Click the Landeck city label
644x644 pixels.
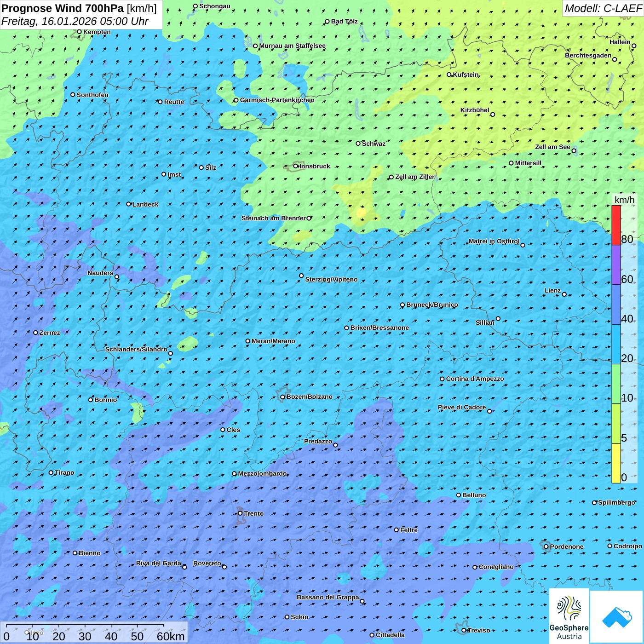pyautogui.click(x=145, y=204)
